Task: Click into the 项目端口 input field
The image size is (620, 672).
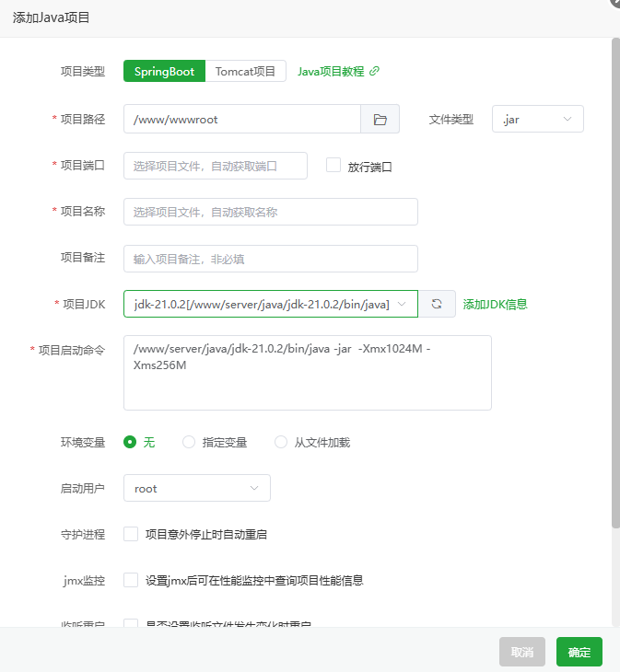Action: pos(216,166)
